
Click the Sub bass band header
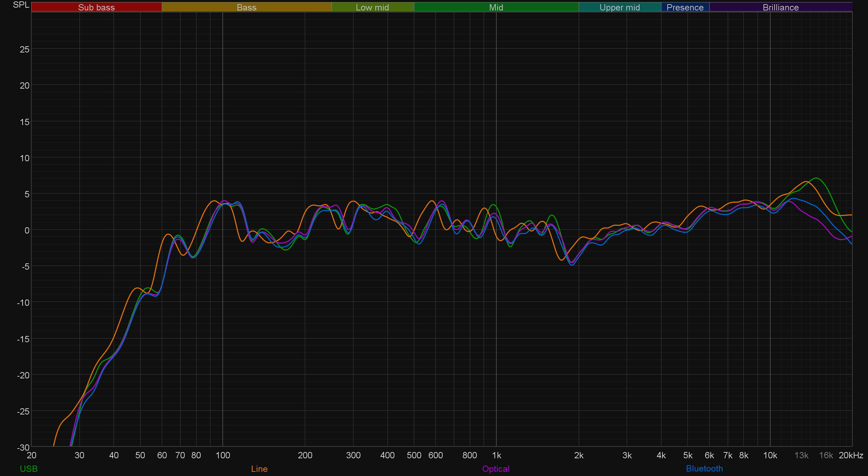(x=96, y=7)
